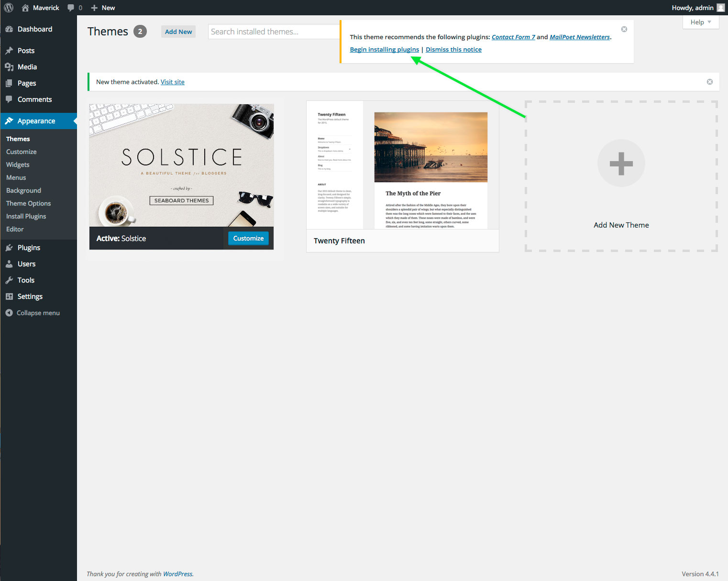Click Dismiss this notice link
728x581 pixels.
[x=453, y=49]
